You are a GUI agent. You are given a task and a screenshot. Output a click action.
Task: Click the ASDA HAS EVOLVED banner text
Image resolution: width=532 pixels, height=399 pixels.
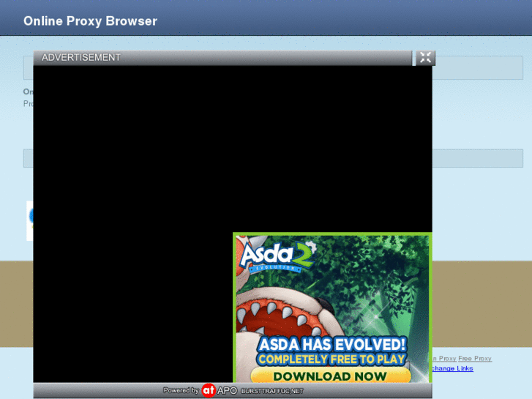(331, 344)
